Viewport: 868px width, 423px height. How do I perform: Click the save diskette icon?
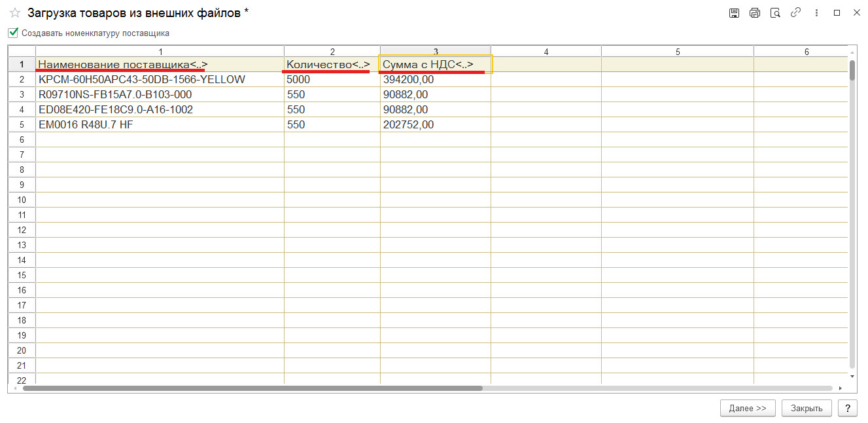pyautogui.click(x=735, y=13)
